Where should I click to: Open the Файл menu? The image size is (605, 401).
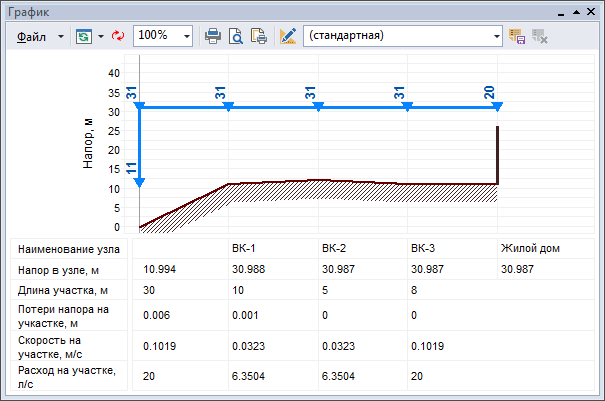[32, 35]
